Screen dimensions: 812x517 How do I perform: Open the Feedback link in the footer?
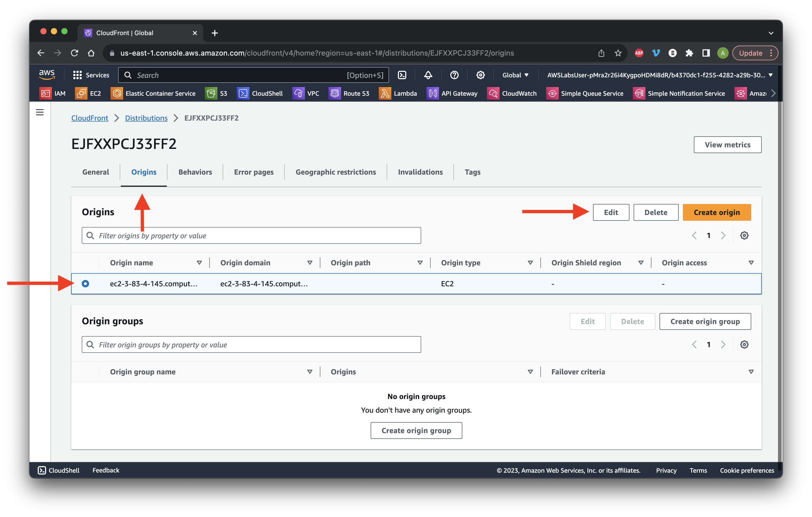coord(106,470)
